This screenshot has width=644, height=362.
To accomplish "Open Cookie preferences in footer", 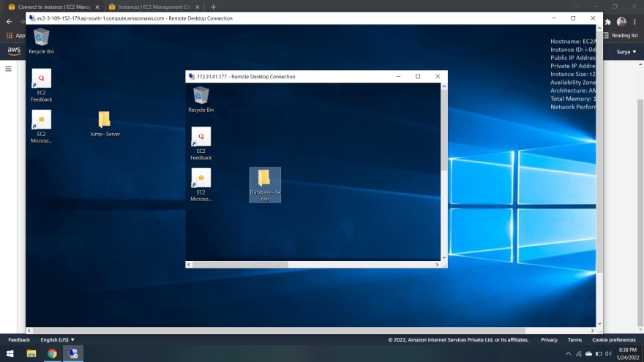I will click(613, 339).
